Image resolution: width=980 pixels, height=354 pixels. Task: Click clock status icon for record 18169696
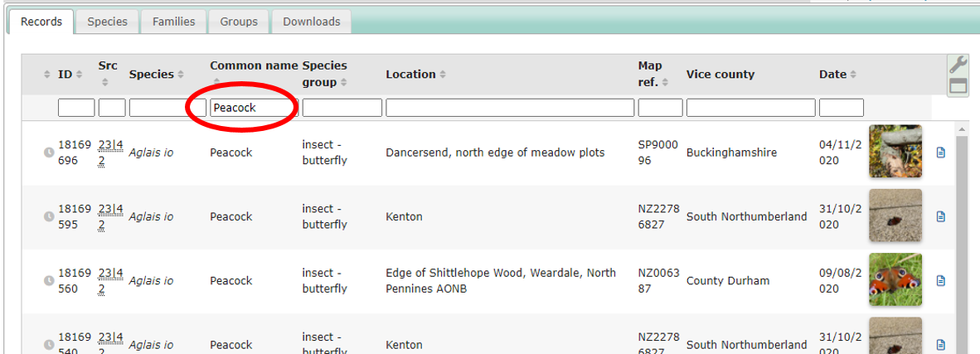(48, 153)
